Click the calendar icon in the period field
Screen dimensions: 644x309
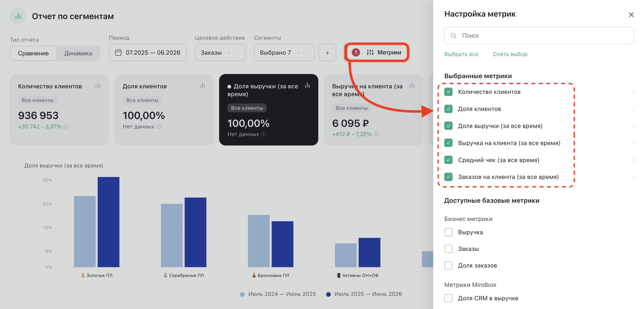pyautogui.click(x=118, y=53)
